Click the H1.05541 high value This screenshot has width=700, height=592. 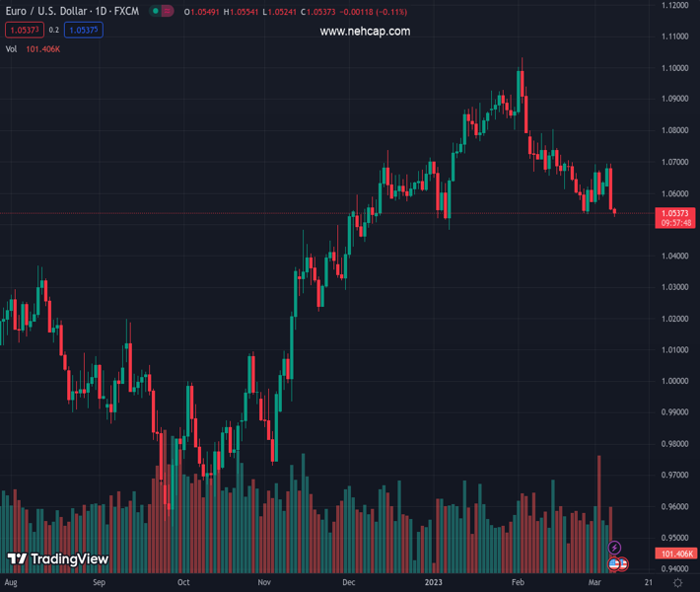[x=241, y=12]
